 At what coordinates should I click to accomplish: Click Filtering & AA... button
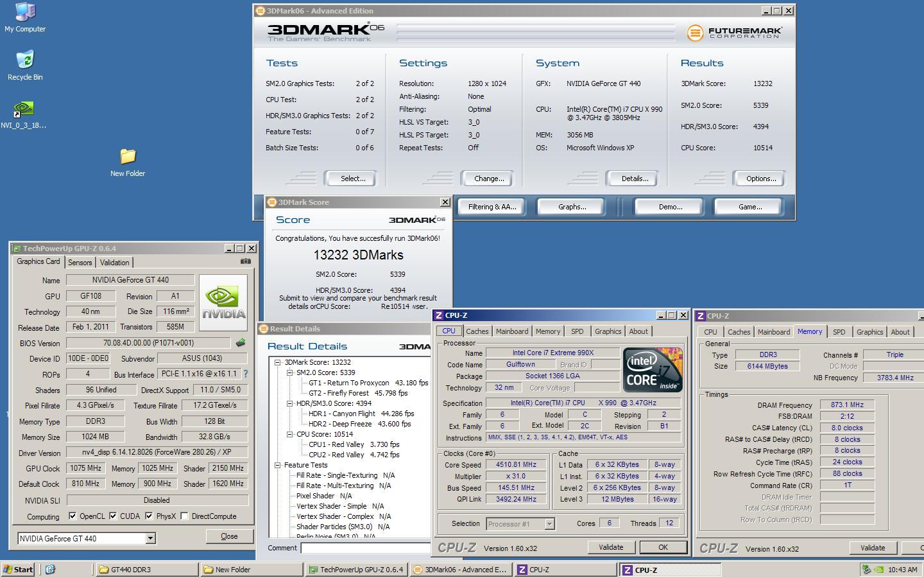[x=492, y=207]
